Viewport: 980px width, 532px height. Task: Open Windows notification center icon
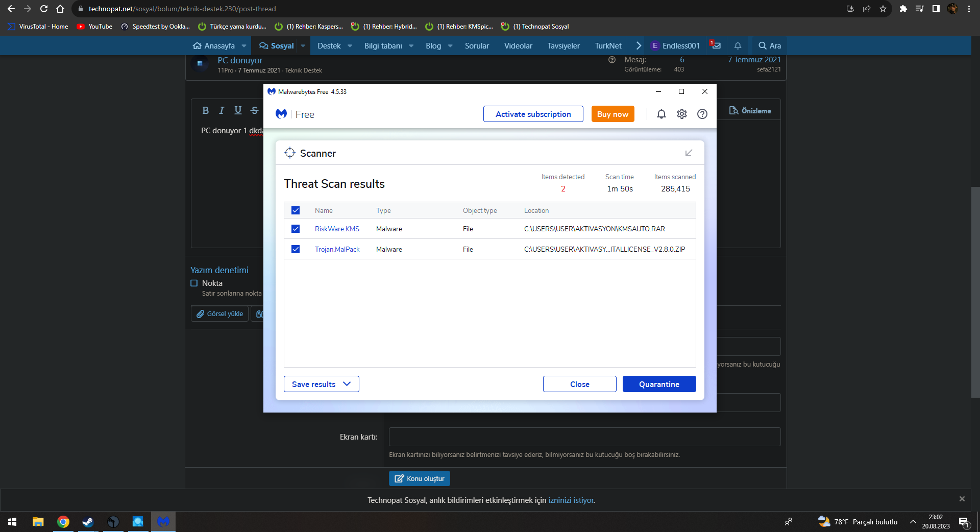[964, 522]
